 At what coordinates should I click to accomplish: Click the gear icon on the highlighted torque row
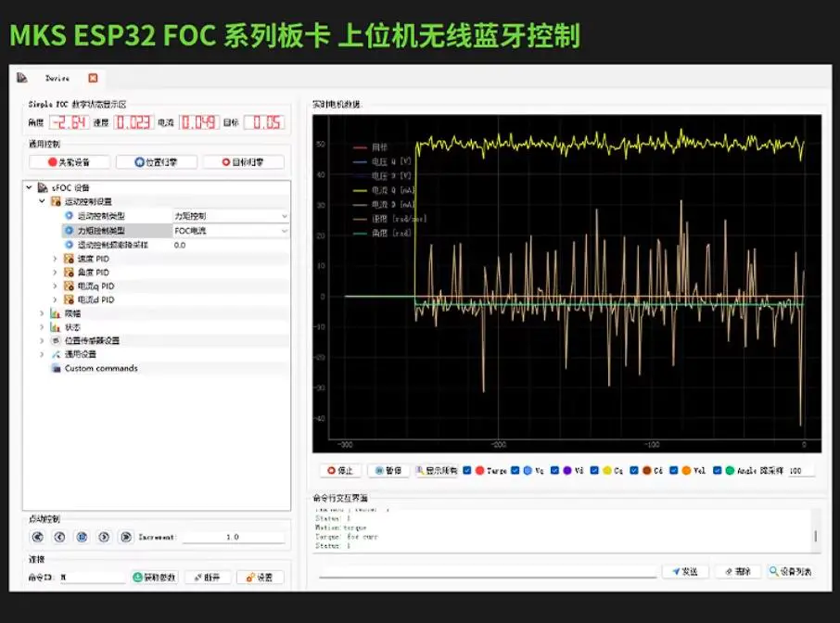tap(70, 230)
